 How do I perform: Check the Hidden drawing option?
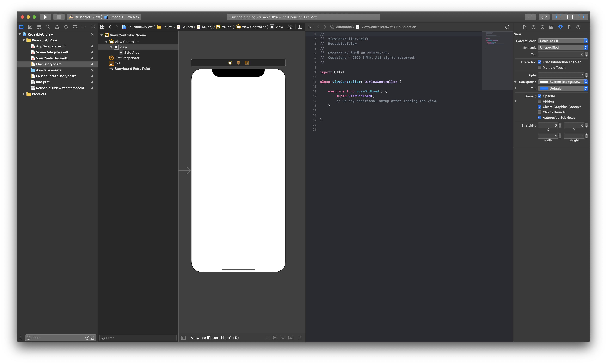coord(539,102)
